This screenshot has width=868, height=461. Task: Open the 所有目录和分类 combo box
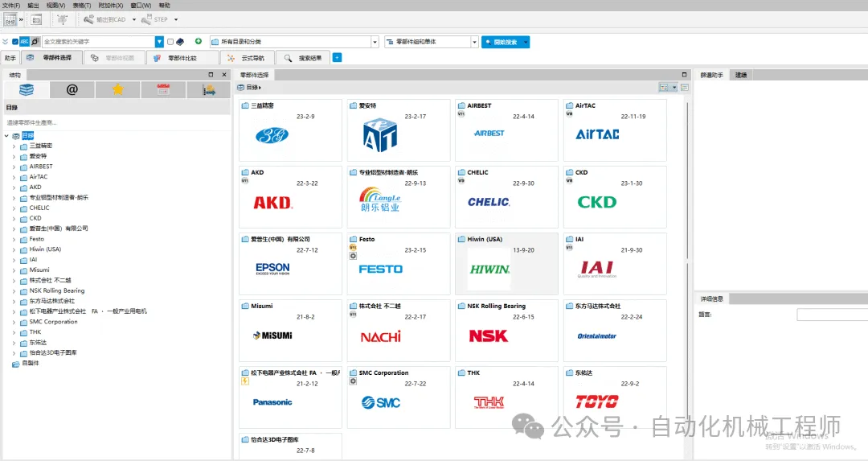point(294,42)
